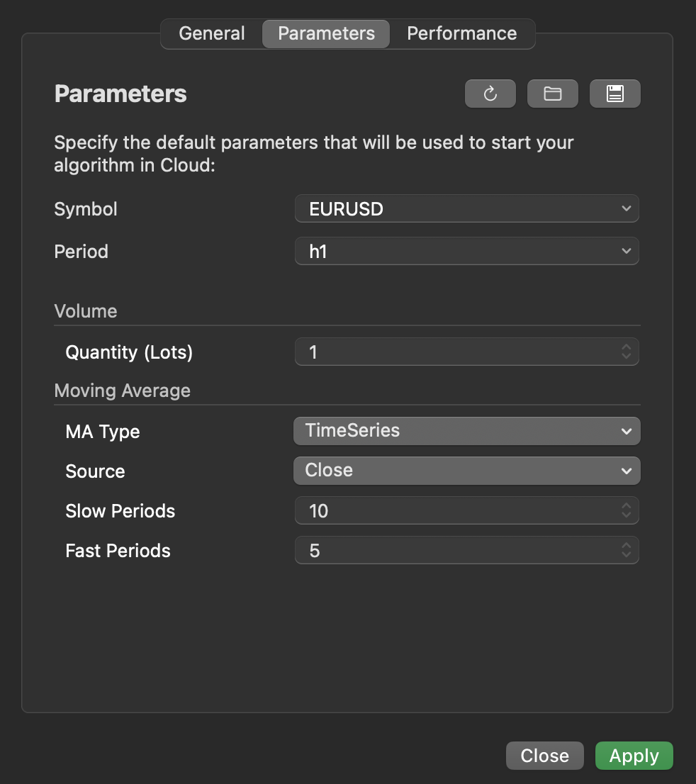Click the save parameters floppy disk icon
The width and height of the screenshot is (696, 784).
[614, 94]
